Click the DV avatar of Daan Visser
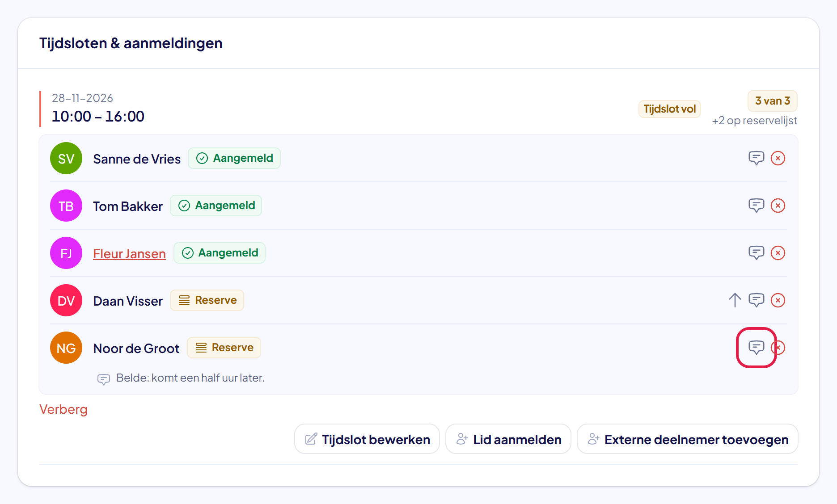 tap(66, 300)
